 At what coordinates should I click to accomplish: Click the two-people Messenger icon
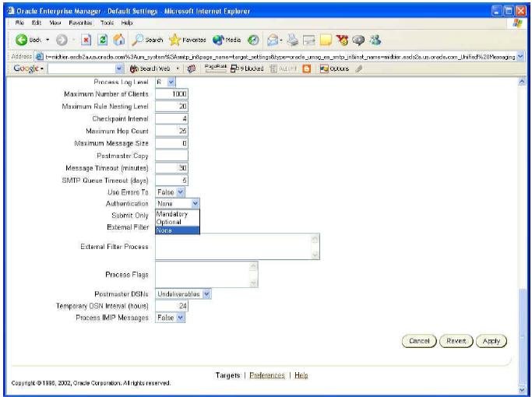(x=375, y=40)
